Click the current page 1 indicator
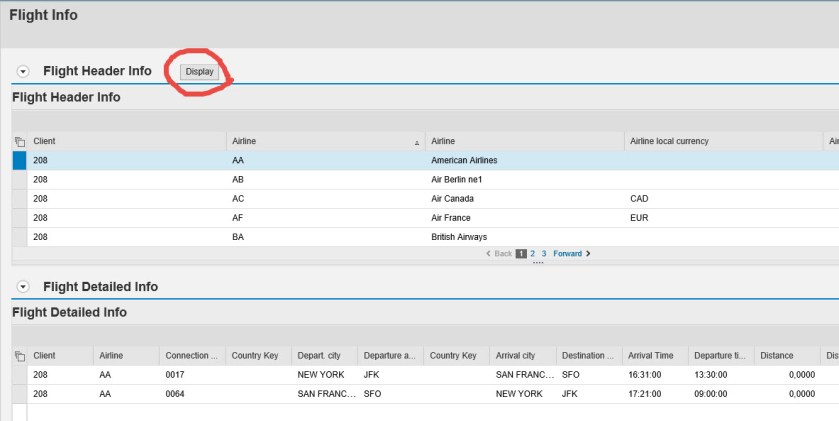839x421 pixels. click(x=521, y=254)
